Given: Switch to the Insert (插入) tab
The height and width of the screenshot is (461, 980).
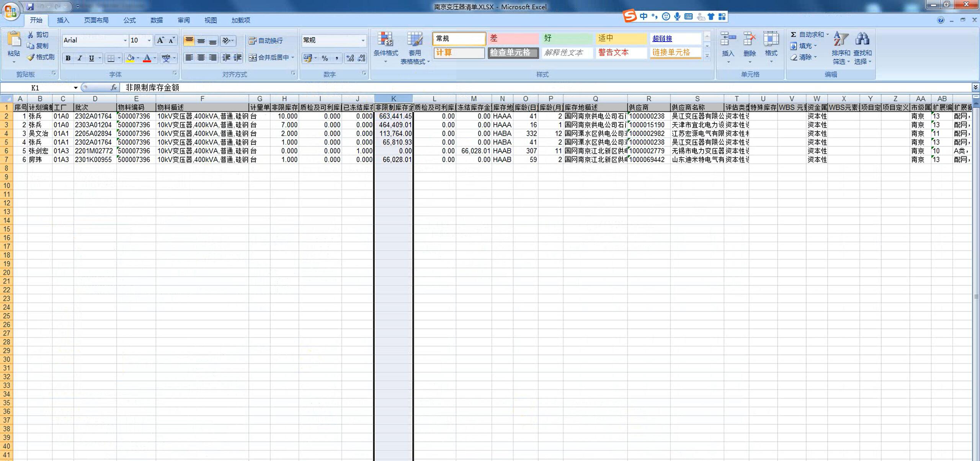Looking at the screenshot, I should click(63, 20).
